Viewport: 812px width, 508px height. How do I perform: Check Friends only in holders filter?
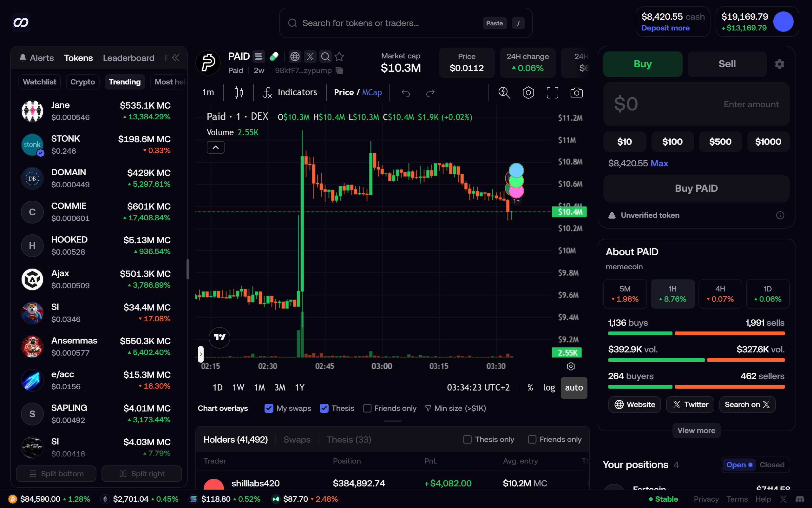tap(532, 439)
